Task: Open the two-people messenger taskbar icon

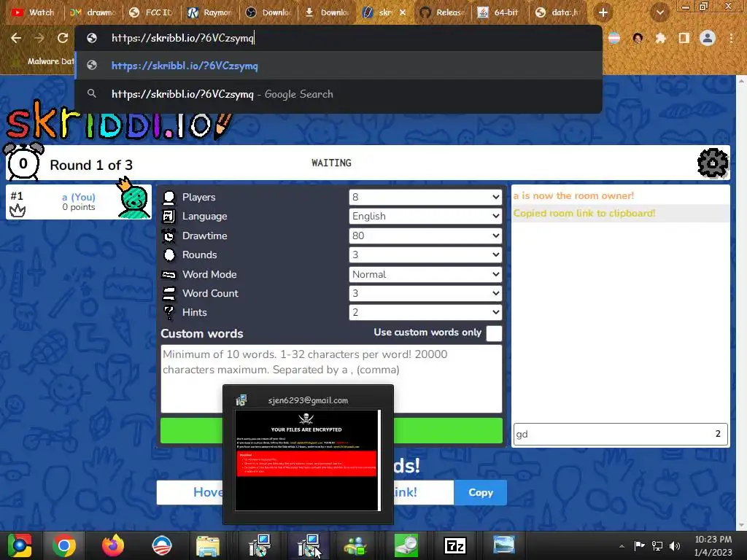Action: click(355, 545)
